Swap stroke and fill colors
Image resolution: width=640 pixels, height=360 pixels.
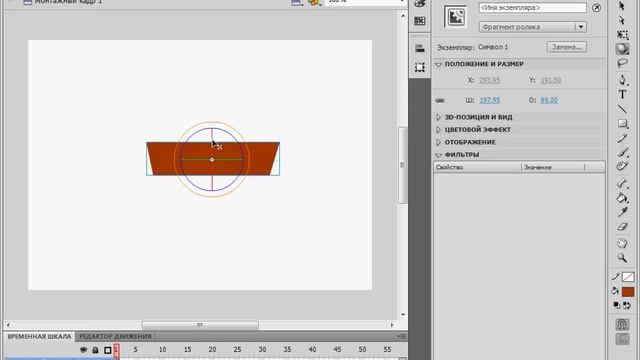click(x=627, y=305)
